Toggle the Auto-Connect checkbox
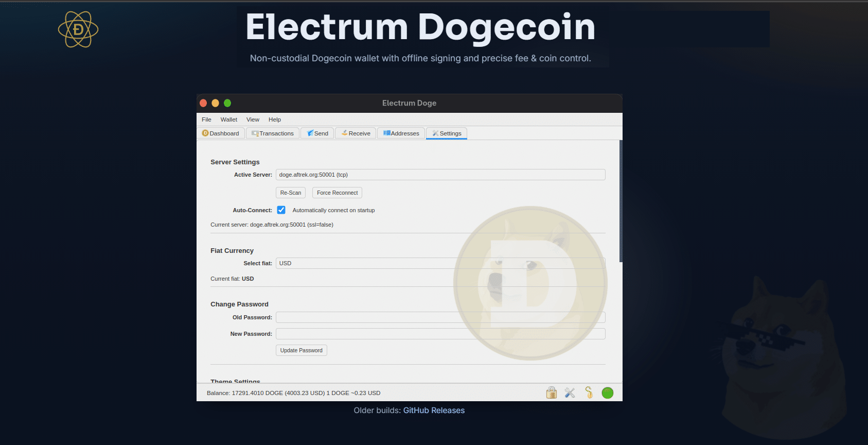The width and height of the screenshot is (868, 445). 281,210
